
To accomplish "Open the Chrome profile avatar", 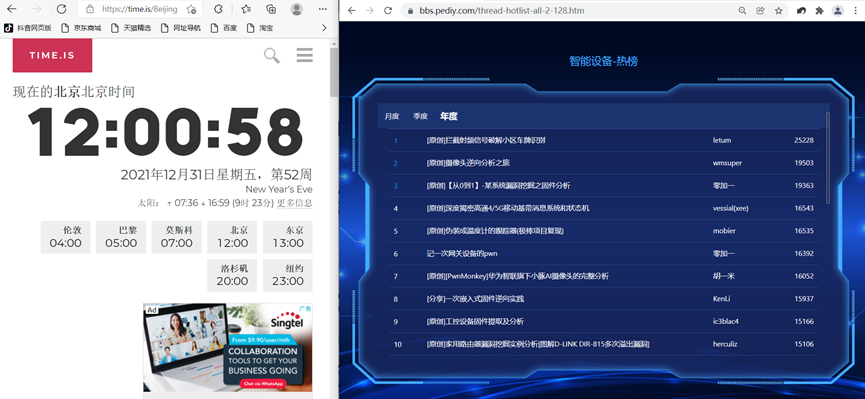I will (x=837, y=10).
